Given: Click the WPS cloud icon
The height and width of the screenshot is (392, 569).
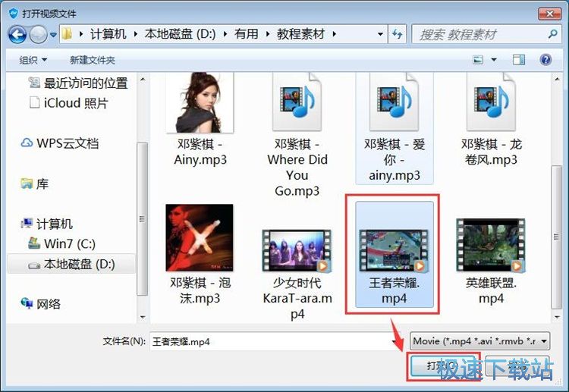Looking at the screenshot, I should click(27, 143).
